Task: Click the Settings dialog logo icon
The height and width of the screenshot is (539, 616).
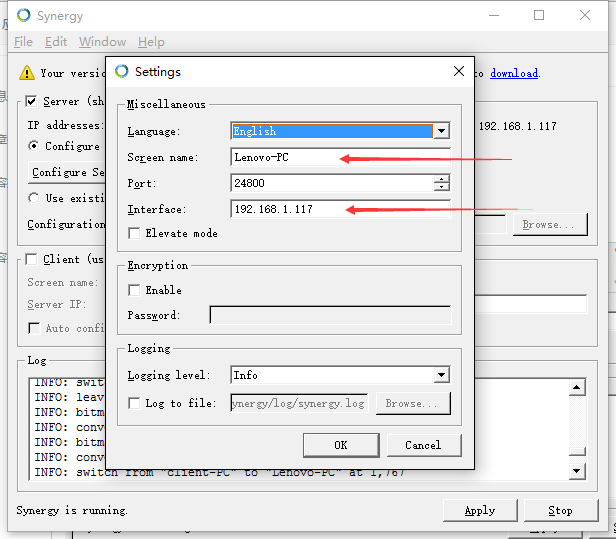Action: click(121, 71)
